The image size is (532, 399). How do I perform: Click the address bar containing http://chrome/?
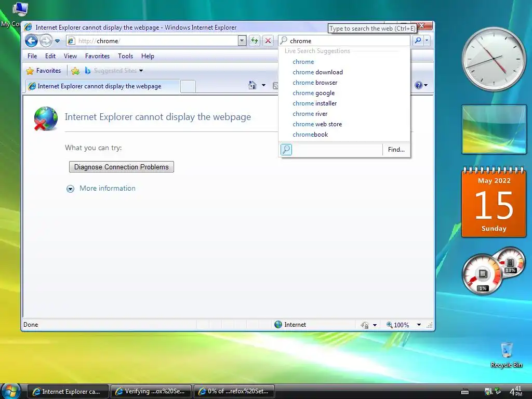(x=152, y=41)
